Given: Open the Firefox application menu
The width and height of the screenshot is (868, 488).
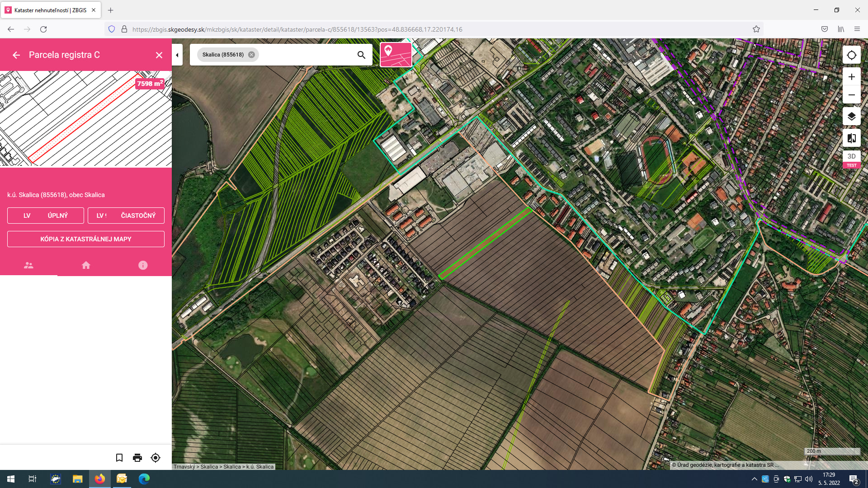Looking at the screenshot, I should (857, 29).
